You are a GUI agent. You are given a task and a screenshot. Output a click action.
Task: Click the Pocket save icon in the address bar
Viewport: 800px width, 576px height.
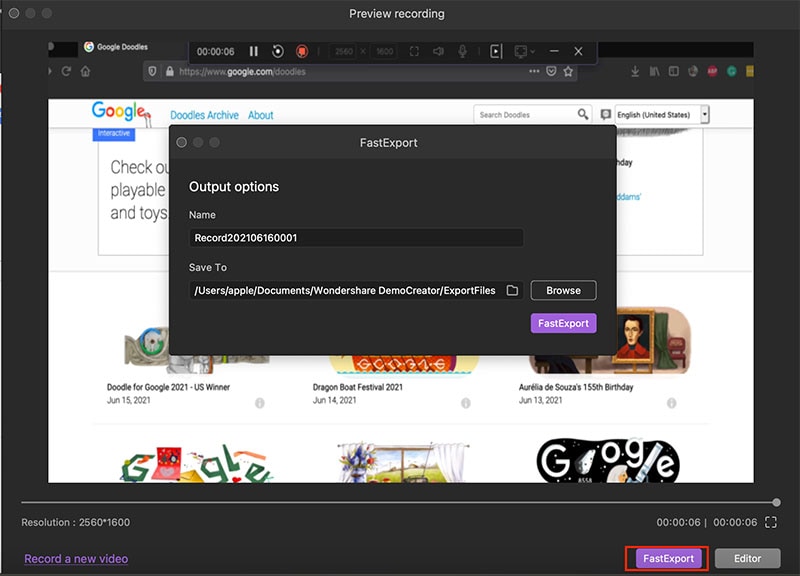[551, 71]
